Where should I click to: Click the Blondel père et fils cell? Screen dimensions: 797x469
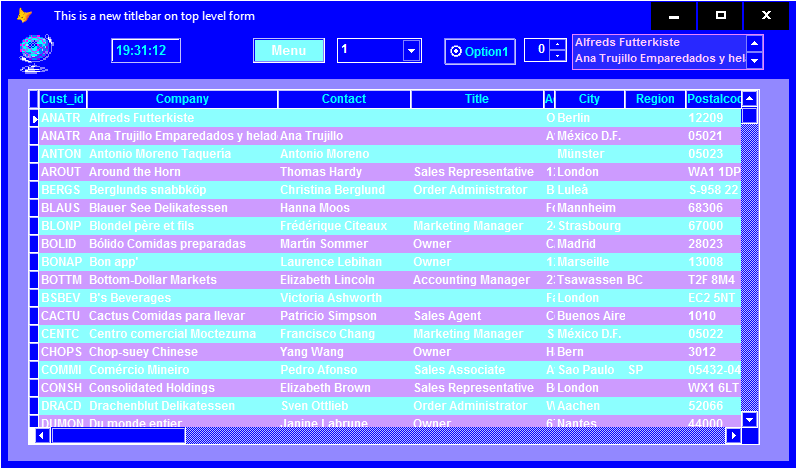[182, 226]
